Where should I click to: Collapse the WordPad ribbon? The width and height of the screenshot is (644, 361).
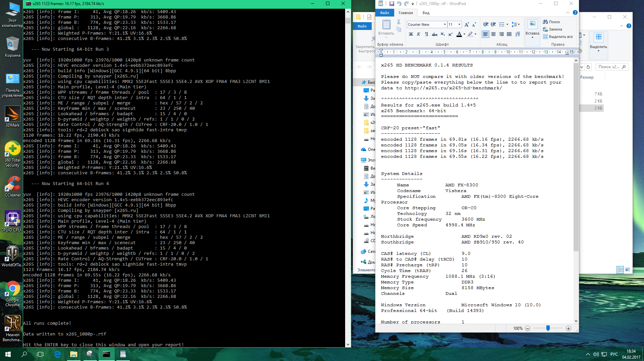pyautogui.click(x=568, y=13)
